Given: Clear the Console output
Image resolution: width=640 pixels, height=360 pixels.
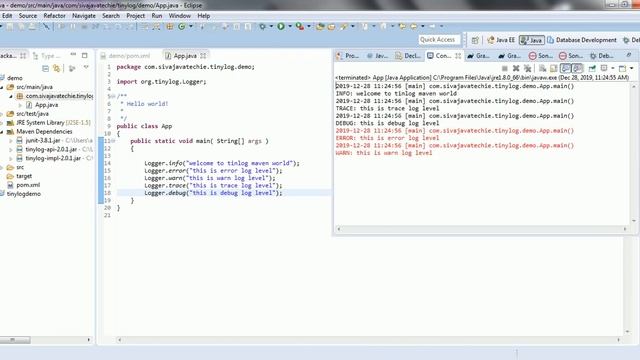Looking at the screenshot, I should point(542,68).
